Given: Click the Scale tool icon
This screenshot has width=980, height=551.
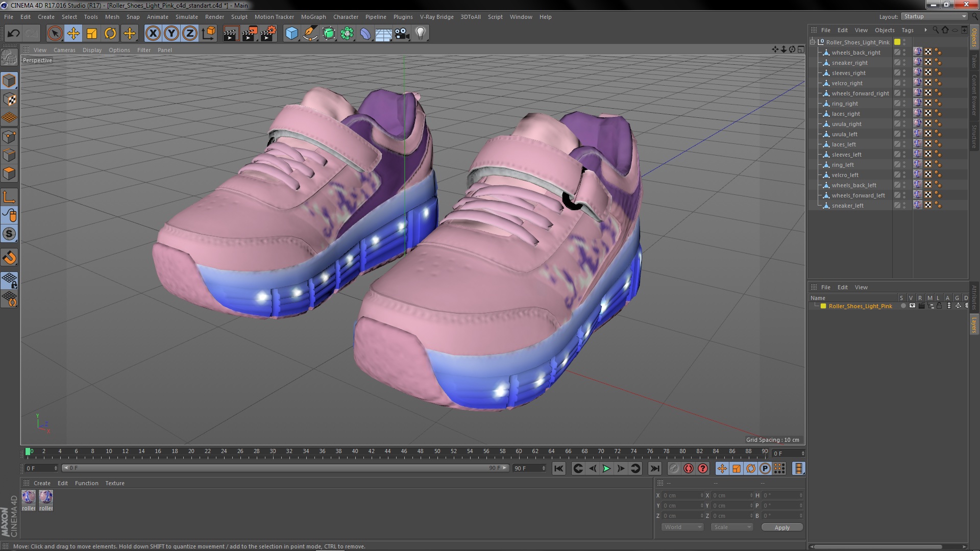Looking at the screenshot, I should [92, 34].
